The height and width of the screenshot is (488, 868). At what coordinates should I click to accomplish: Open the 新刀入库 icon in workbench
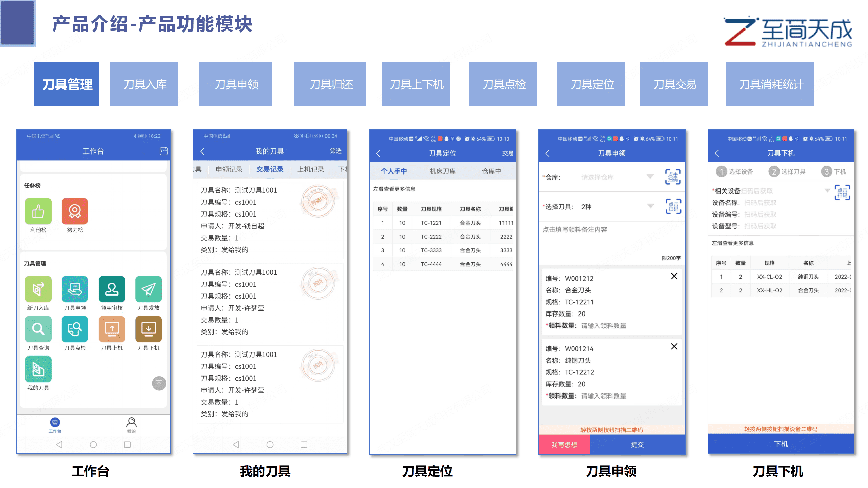pos(38,289)
